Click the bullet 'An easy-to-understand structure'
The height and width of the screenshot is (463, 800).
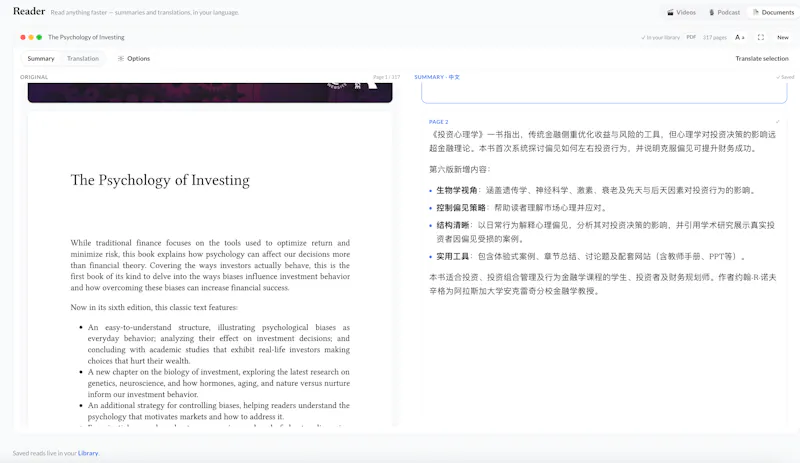(218, 344)
